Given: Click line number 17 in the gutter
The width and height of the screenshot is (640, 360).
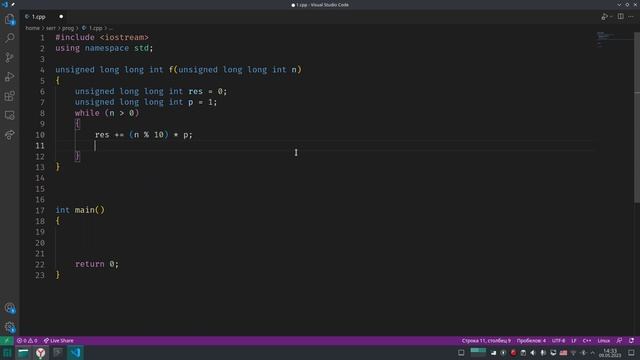Looking at the screenshot, I should 40,210.
